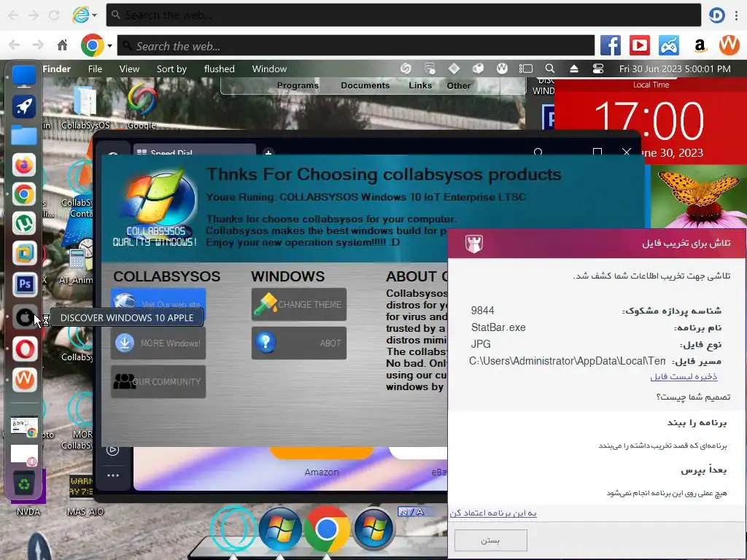Viewport: 747px width, 560px height.
Task: Click the play icon in Opera sidebar
Action: [113, 449]
